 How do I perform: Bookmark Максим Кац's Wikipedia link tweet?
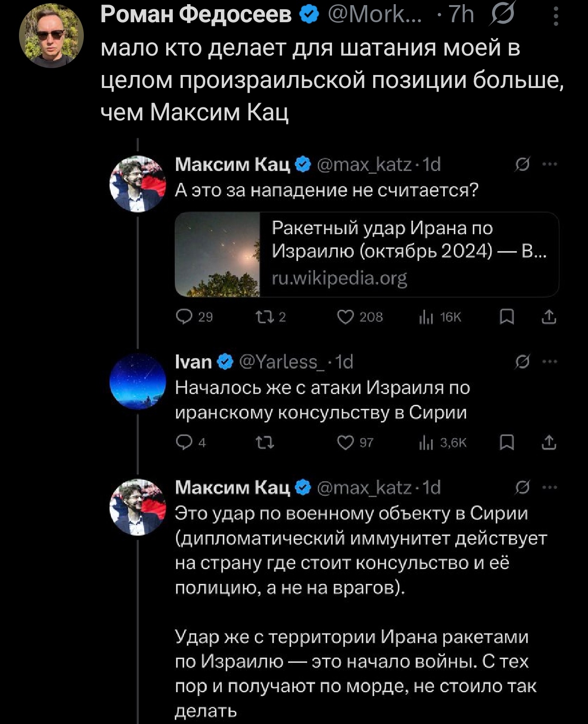507,317
